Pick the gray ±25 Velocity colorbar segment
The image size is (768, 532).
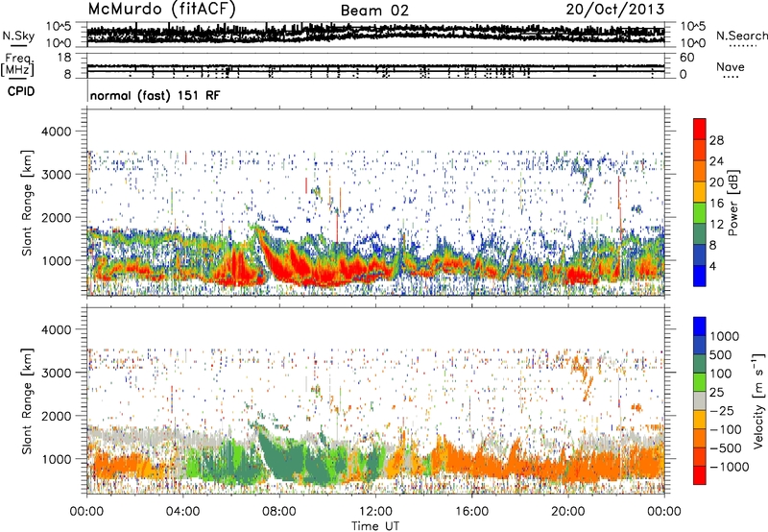point(700,400)
